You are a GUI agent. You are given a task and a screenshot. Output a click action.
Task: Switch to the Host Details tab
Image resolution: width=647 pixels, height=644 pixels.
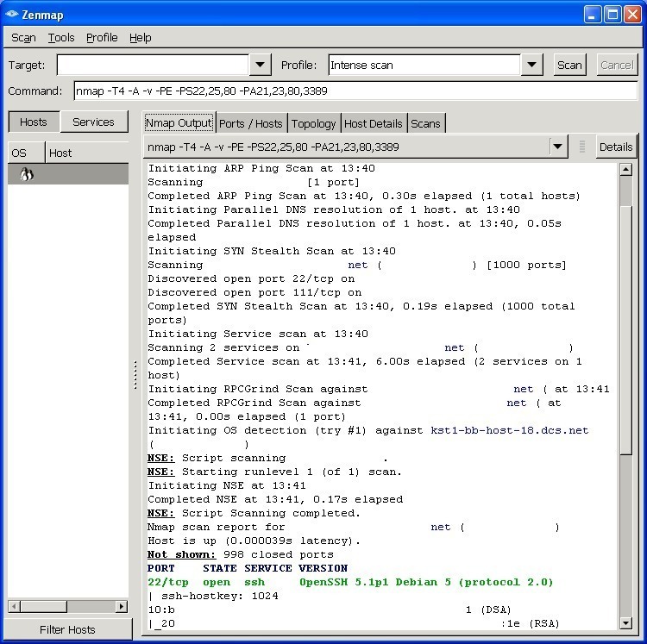click(x=374, y=123)
